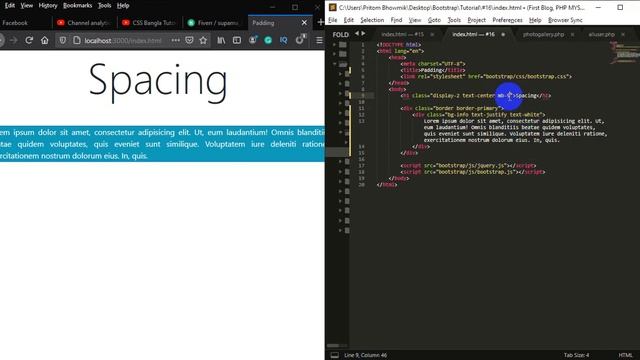Switch to the Channel analytics tab

84,23
